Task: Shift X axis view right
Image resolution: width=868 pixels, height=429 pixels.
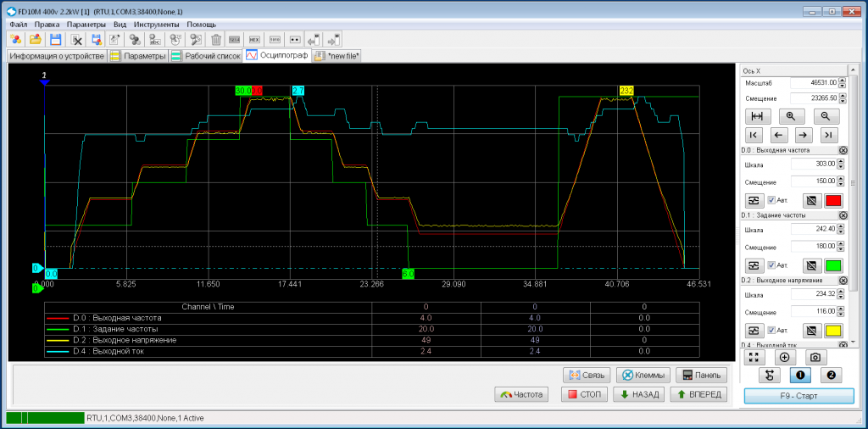Action: click(803, 135)
